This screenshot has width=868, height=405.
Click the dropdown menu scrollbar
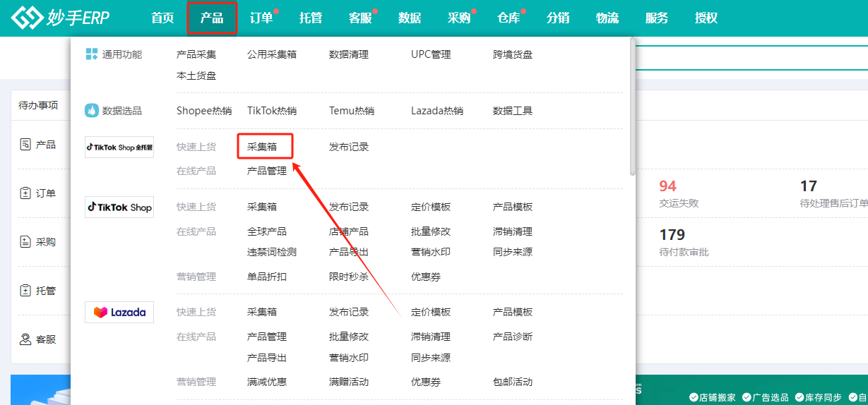click(x=633, y=107)
